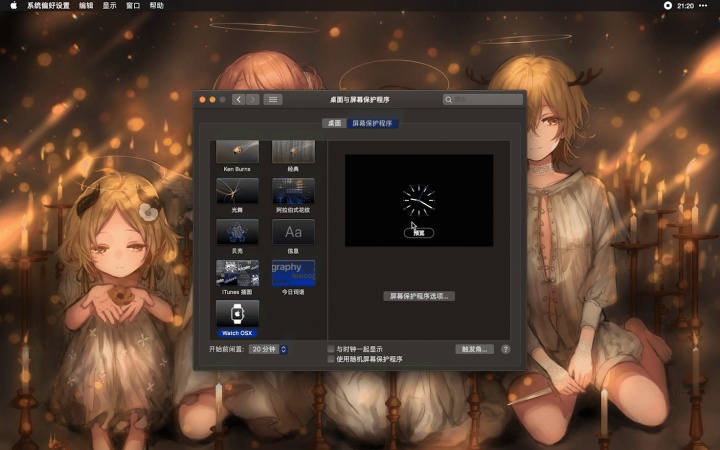720x450 pixels.
Task: Switch to the 桌面 tab
Action: [334, 123]
